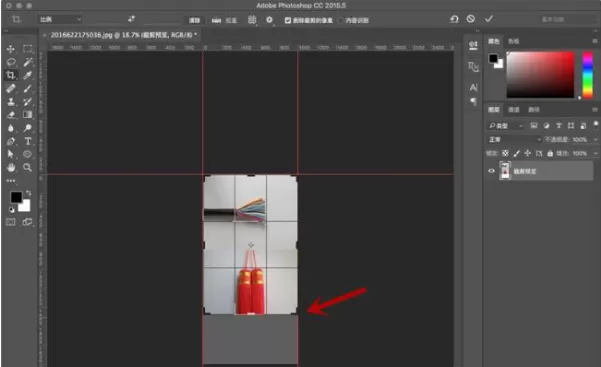Open crop settings gear menu
The height and width of the screenshot is (367, 601).
point(269,20)
